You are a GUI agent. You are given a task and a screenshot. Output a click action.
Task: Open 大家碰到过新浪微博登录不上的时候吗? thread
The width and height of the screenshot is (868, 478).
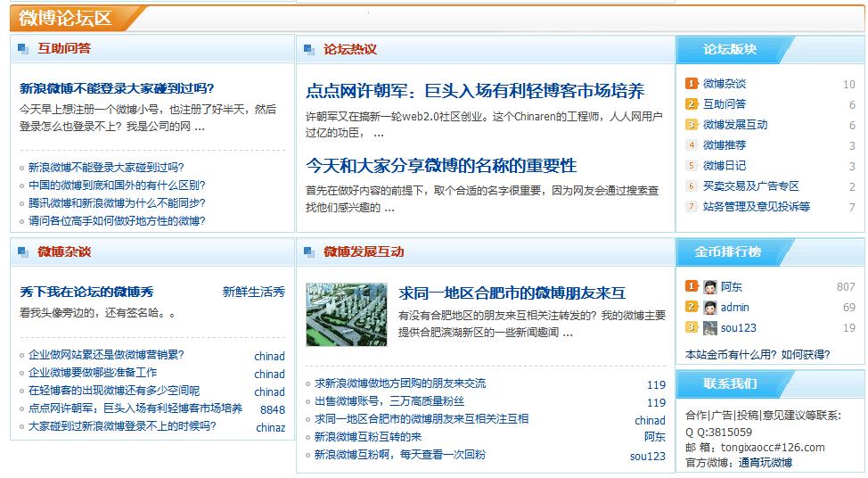tap(122, 426)
